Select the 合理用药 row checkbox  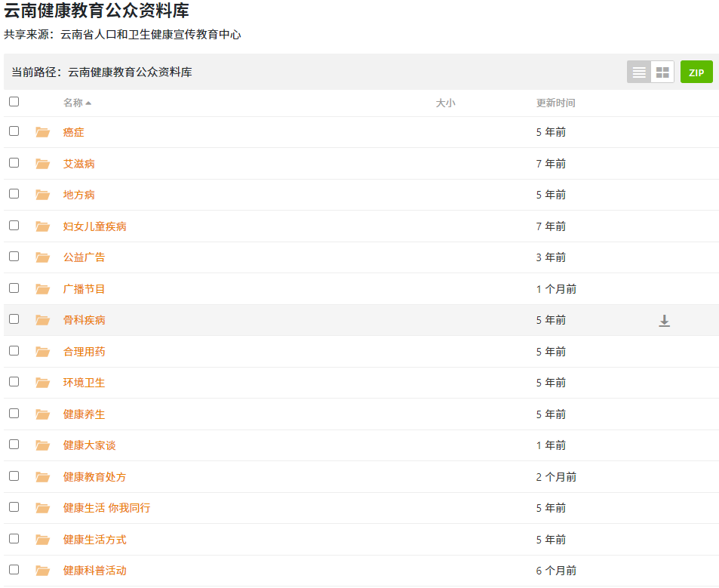14,351
